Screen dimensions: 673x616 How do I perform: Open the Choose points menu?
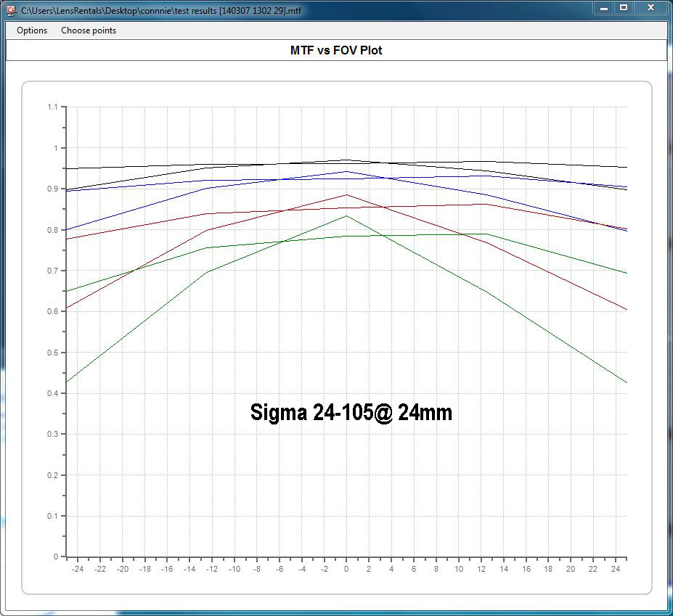(x=89, y=30)
